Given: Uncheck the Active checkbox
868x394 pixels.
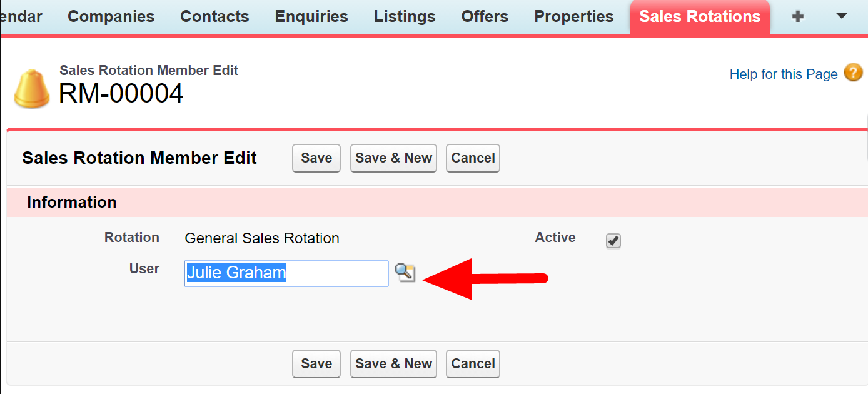Looking at the screenshot, I should click(x=613, y=241).
